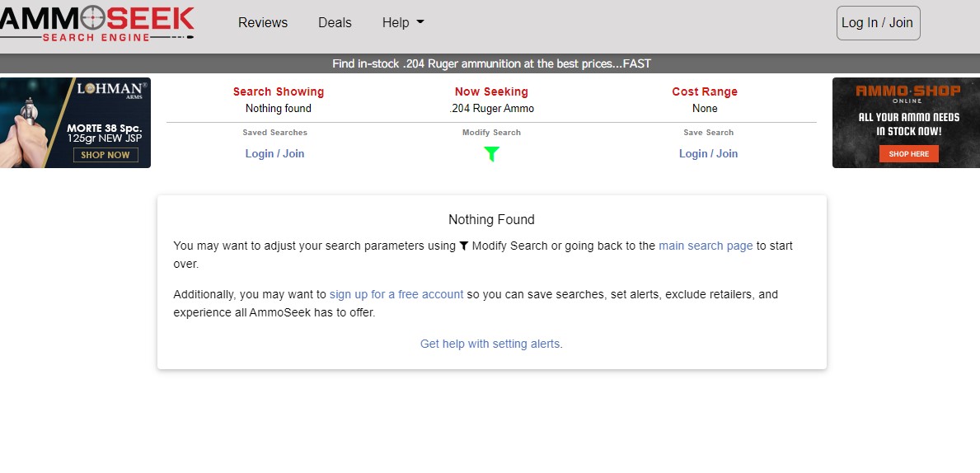Viewport: 980px width, 473px height.
Task: Go to the Deals page
Action: click(x=335, y=23)
